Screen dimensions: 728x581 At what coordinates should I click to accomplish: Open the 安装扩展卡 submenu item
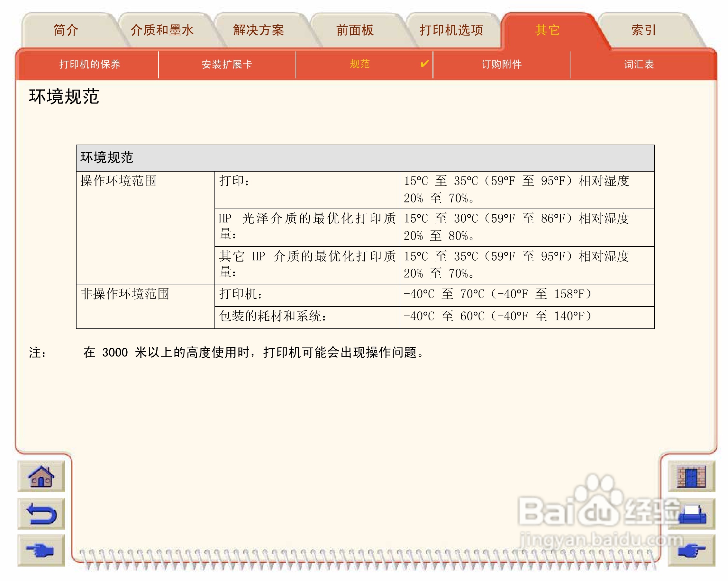click(x=227, y=64)
